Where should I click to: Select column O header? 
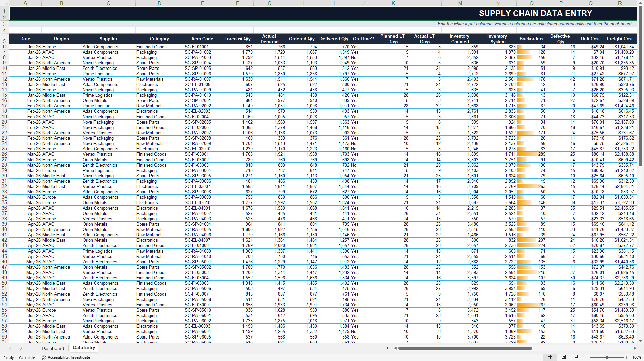coord(531,3)
